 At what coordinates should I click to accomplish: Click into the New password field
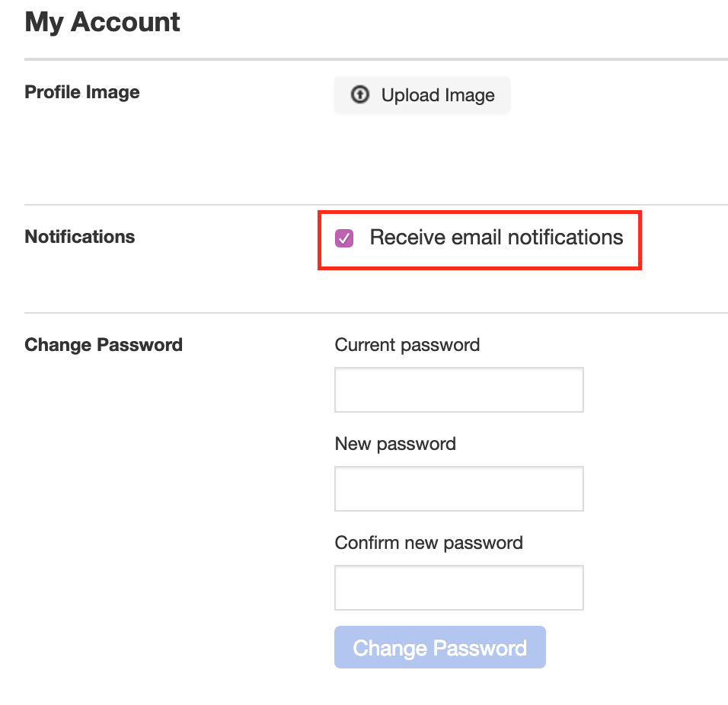tap(458, 489)
